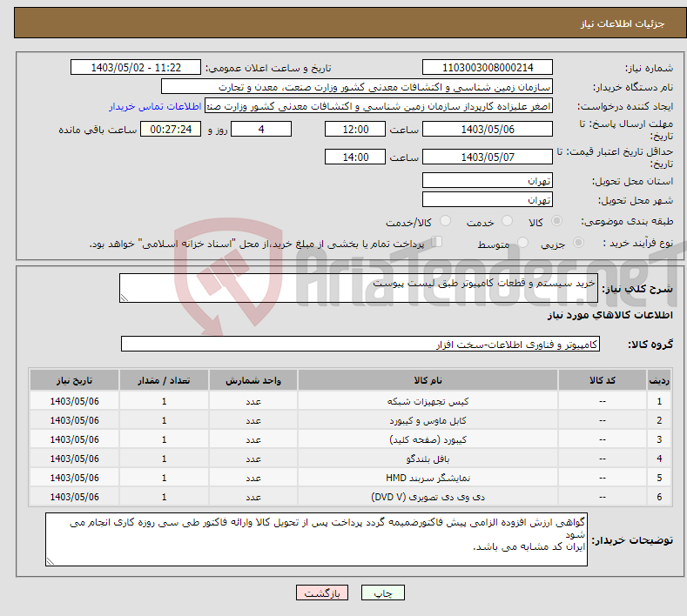Click the تاریخ نیاز column header
687x616 pixels.
(75, 380)
